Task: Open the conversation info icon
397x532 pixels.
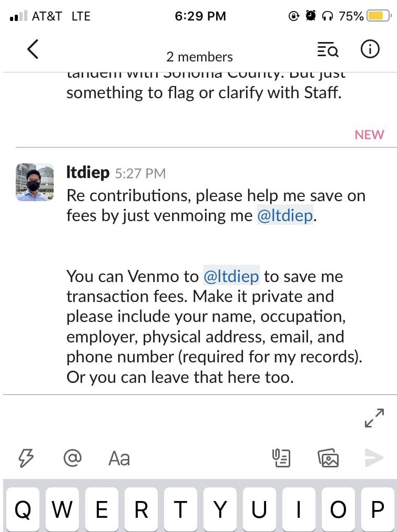Action: (x=370, y=49)
